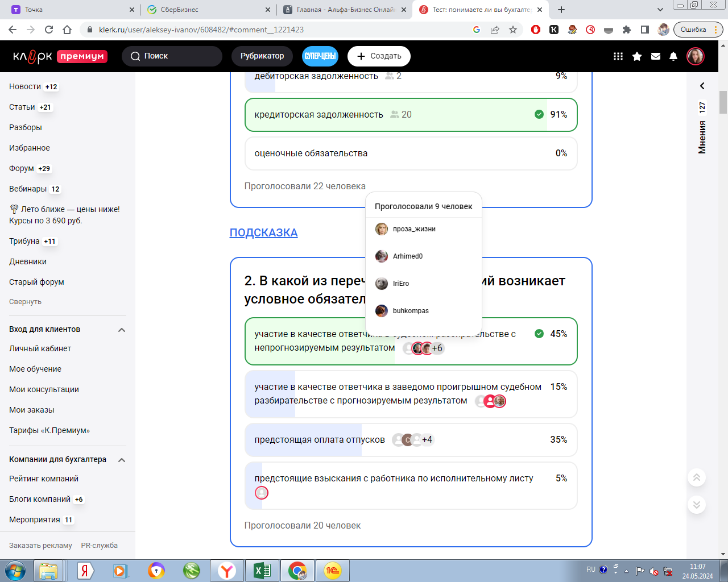Click the 'Поиск' search field
Screen dimensions: 728x582
[x=172, y=56]
